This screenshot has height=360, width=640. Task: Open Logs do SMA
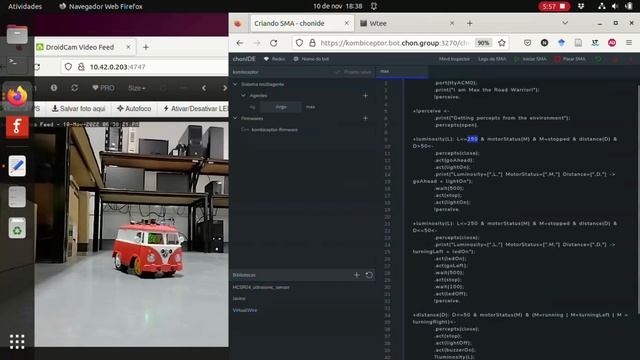(492, 59)
